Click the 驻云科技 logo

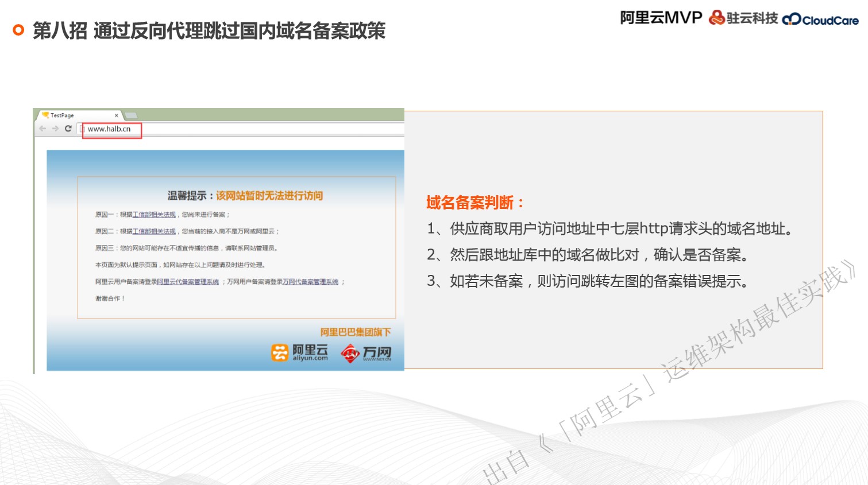743,18
